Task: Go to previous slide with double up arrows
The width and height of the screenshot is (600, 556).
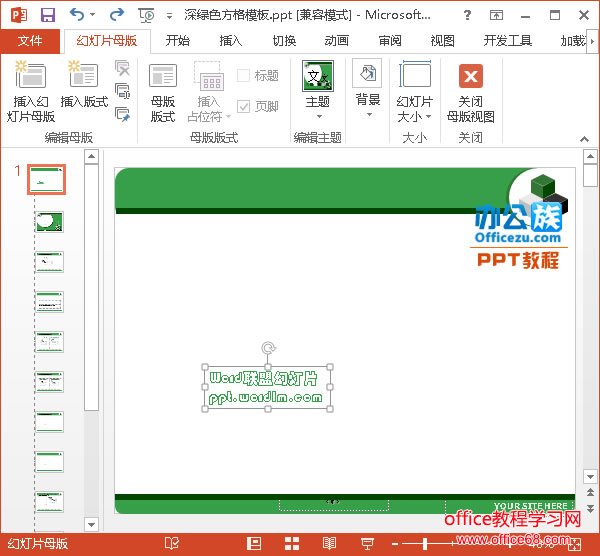Action: pos(590,492)
